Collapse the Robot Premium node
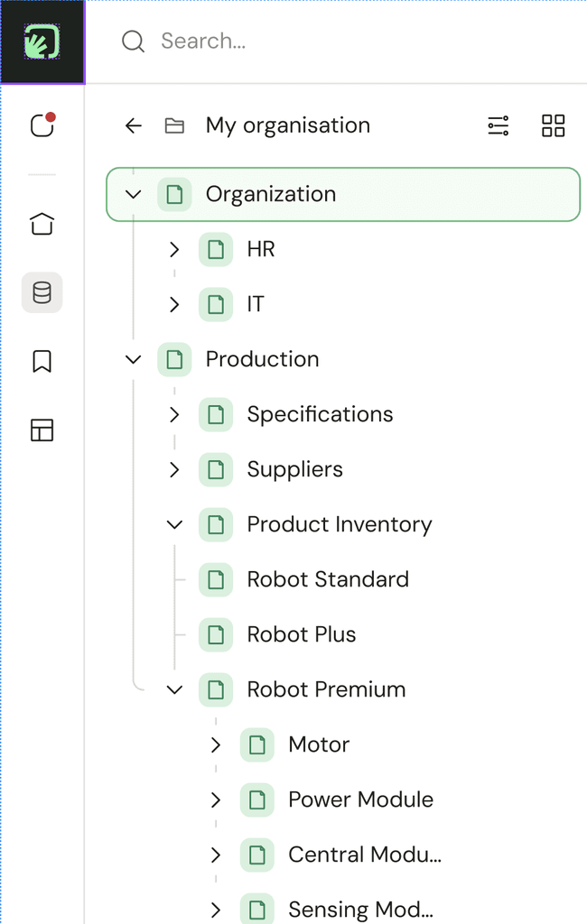The width and height of the screenshot is (587, 924). [x=174, y=689]
